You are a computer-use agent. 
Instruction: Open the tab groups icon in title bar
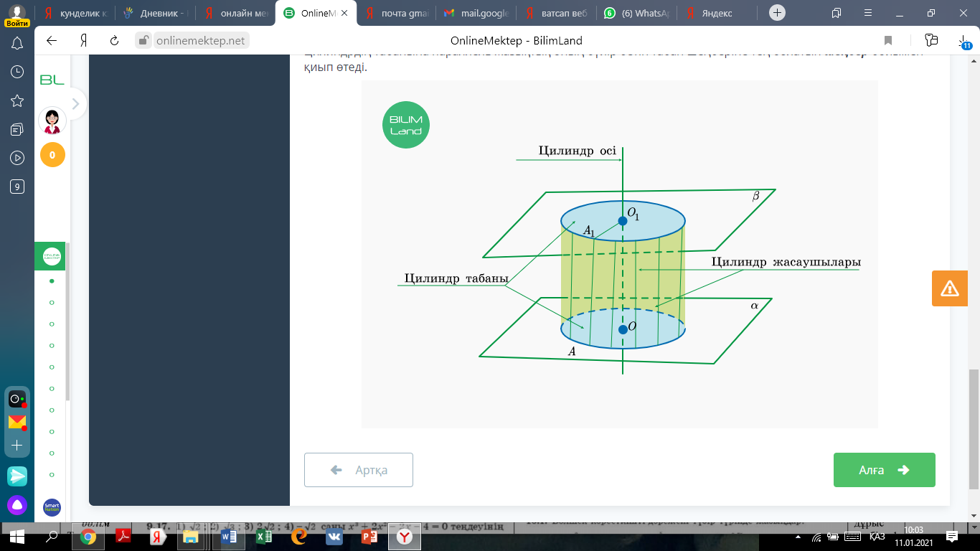click(836, 13)
